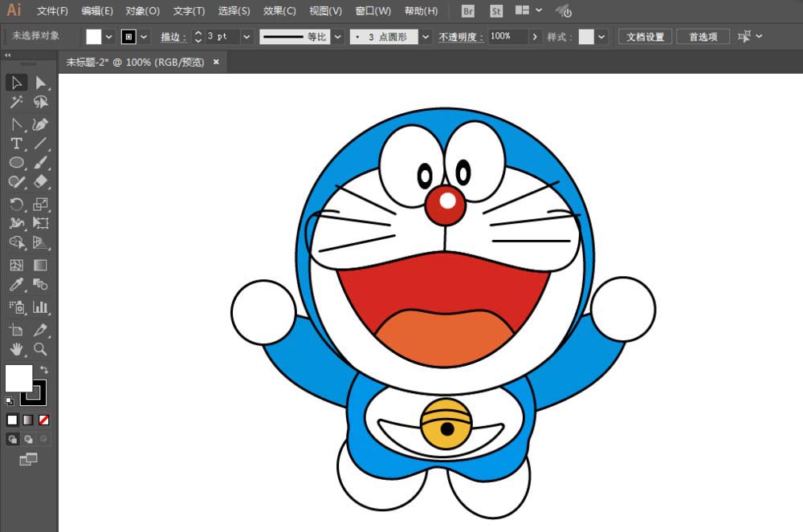803x532 pixels.
Task: Select the Eraser tool
Action: (40, 182)
